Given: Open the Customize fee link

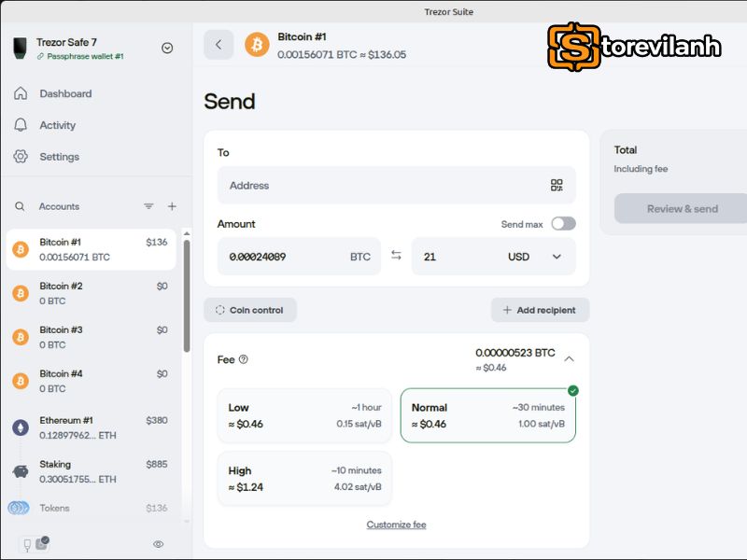Looking at the screenshot, I should 396,525.
